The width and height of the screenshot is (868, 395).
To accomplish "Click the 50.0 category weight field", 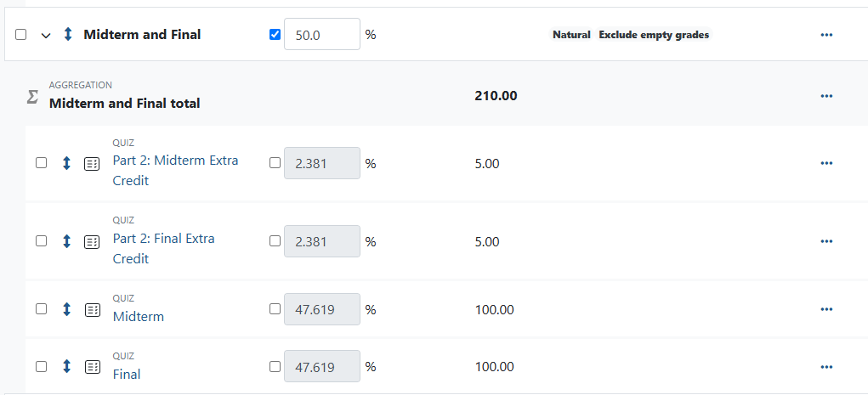I will (321, 35).
